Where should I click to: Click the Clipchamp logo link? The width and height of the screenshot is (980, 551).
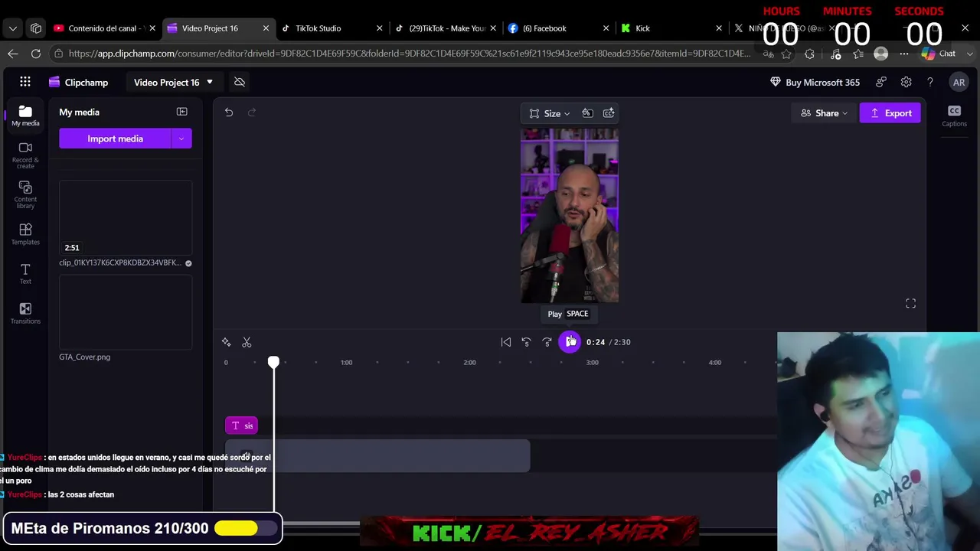pos(78,82)
